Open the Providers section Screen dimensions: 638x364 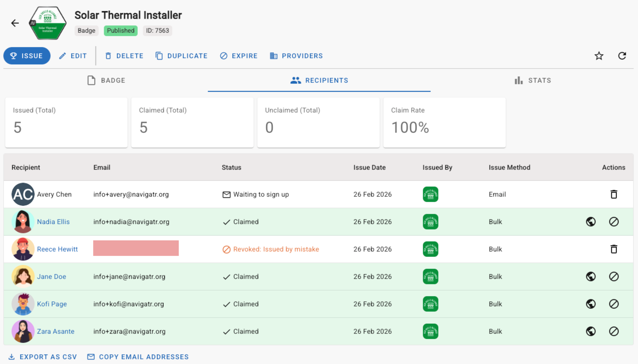296,56
